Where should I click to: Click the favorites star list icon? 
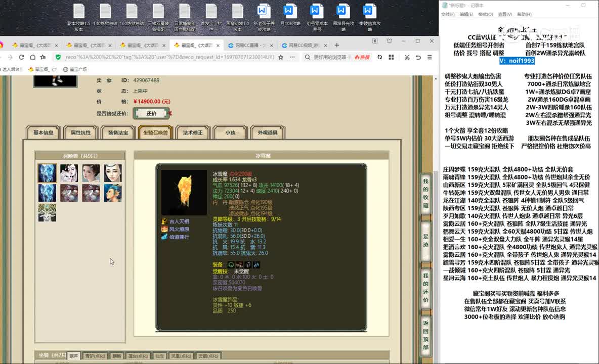pyautogui.click(x=43, y=57)
